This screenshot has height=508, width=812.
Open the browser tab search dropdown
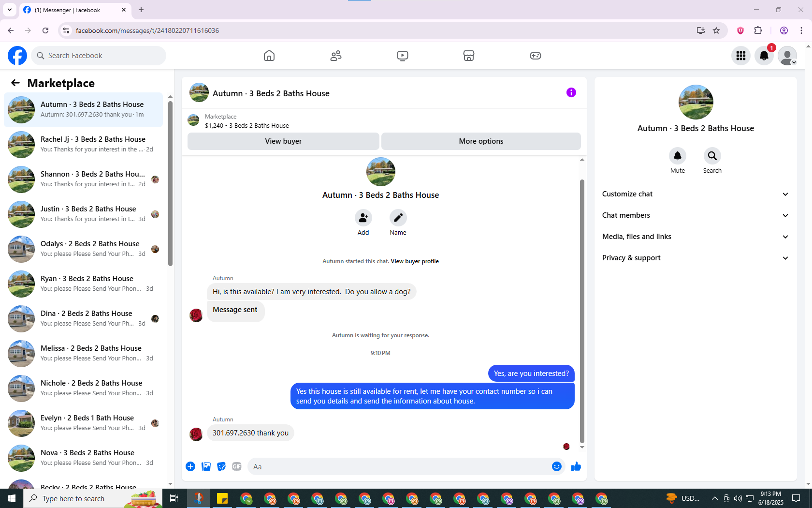pos(10,10)
